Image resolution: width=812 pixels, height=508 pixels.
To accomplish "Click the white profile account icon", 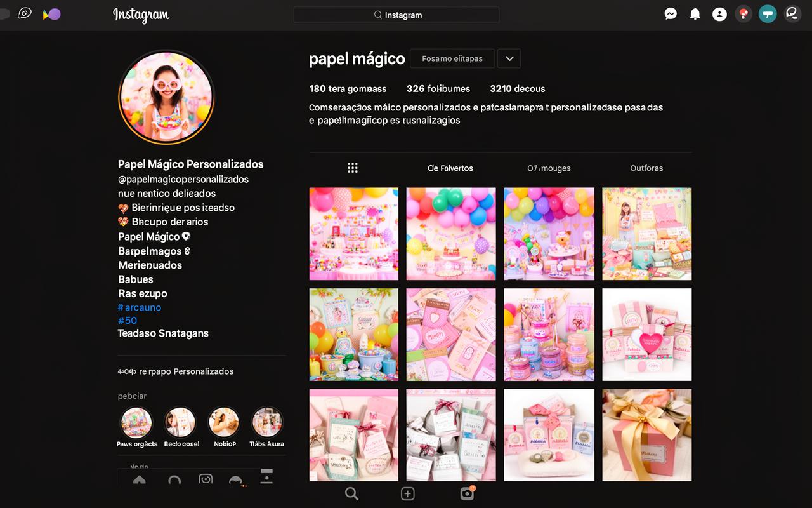I will [719, 14].
